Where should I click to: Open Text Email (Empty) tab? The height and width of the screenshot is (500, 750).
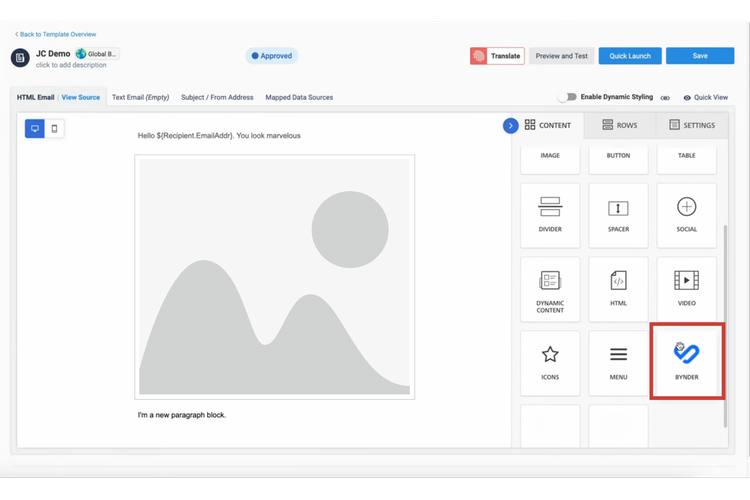pyautogui.click(x=141, y=97)
